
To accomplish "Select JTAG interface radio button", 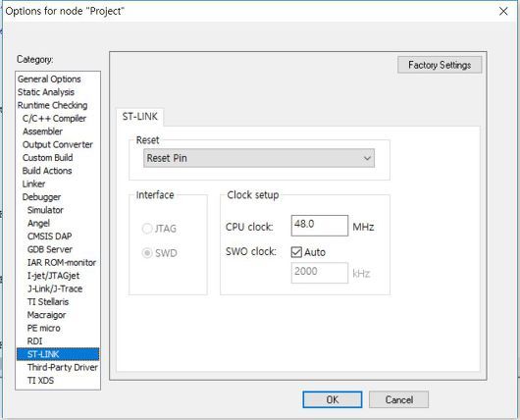I will (147, 229).
